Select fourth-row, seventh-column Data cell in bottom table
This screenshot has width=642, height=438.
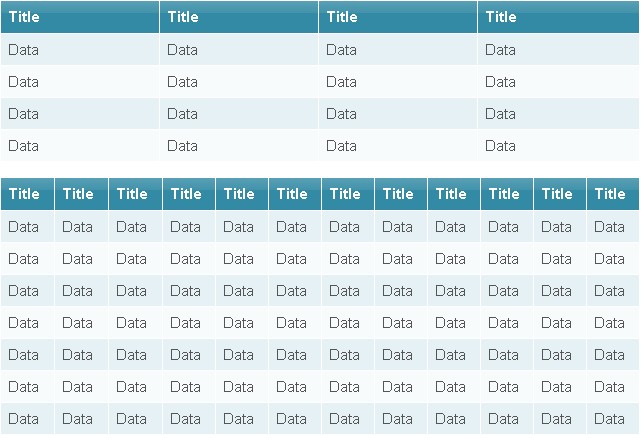pyautogui.click(x=344, y=323)
